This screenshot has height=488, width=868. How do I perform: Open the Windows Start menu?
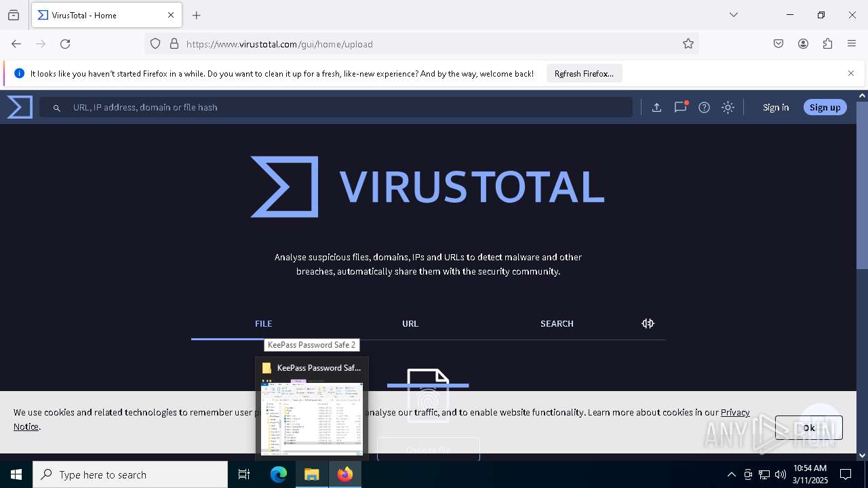(16, 474)
